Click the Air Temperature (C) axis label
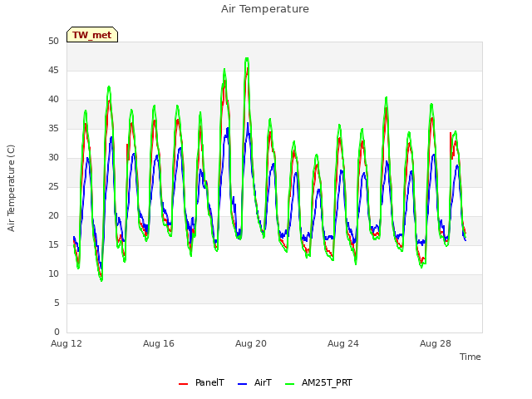532x399 pixels. coord(11,189)
